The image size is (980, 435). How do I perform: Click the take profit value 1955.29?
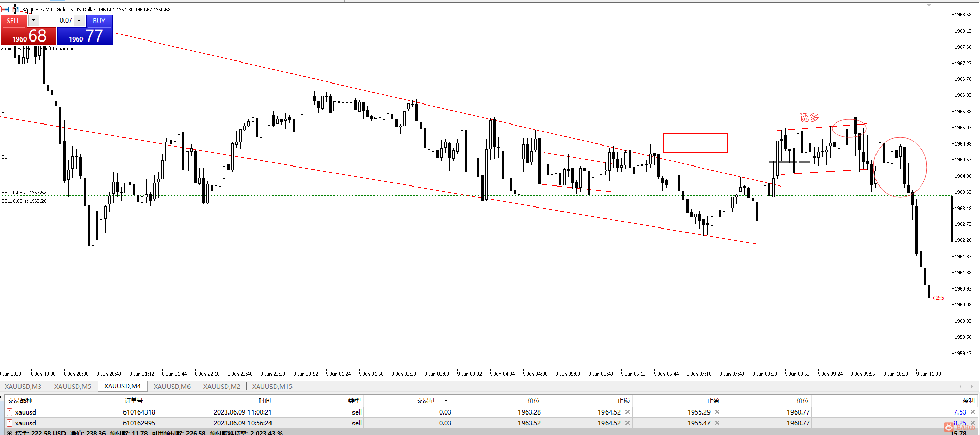[699, 412]
